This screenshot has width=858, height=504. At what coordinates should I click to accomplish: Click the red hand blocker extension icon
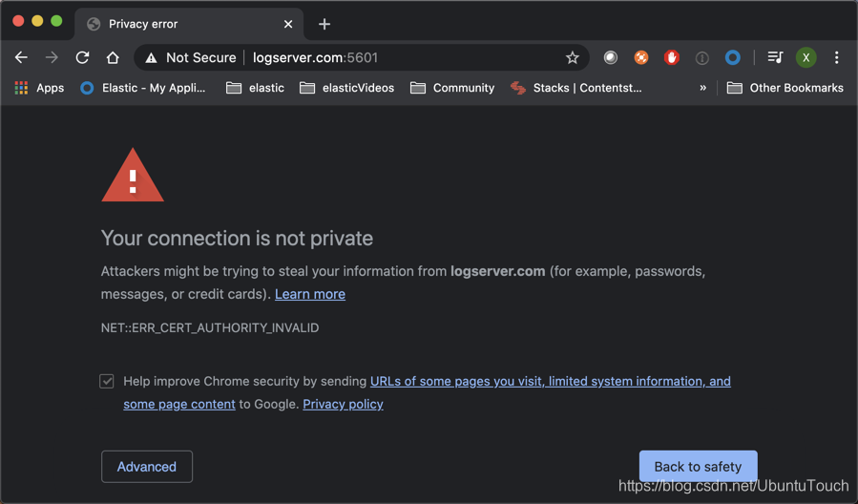[672, 57]
